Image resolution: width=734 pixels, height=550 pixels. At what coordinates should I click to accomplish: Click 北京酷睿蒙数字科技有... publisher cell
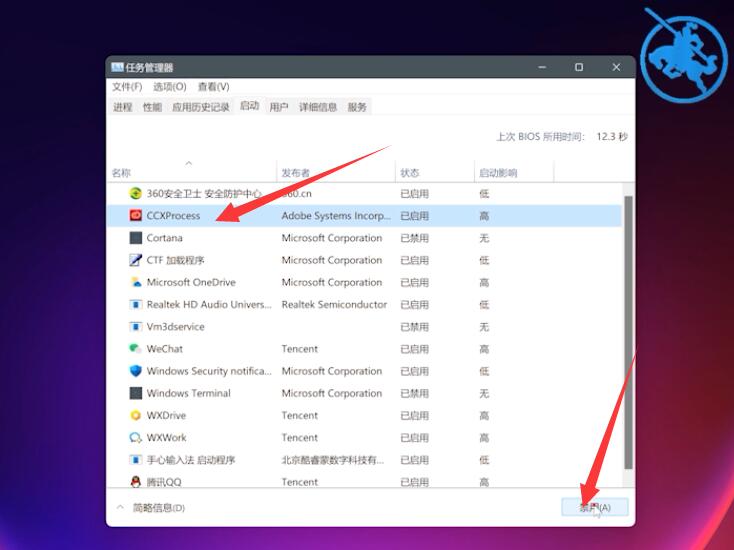332,460
